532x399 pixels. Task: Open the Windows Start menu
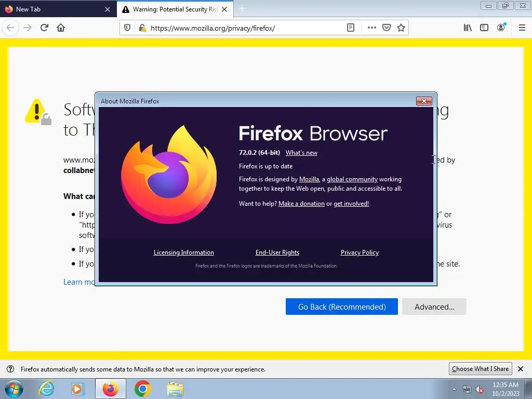pos(14,389)
